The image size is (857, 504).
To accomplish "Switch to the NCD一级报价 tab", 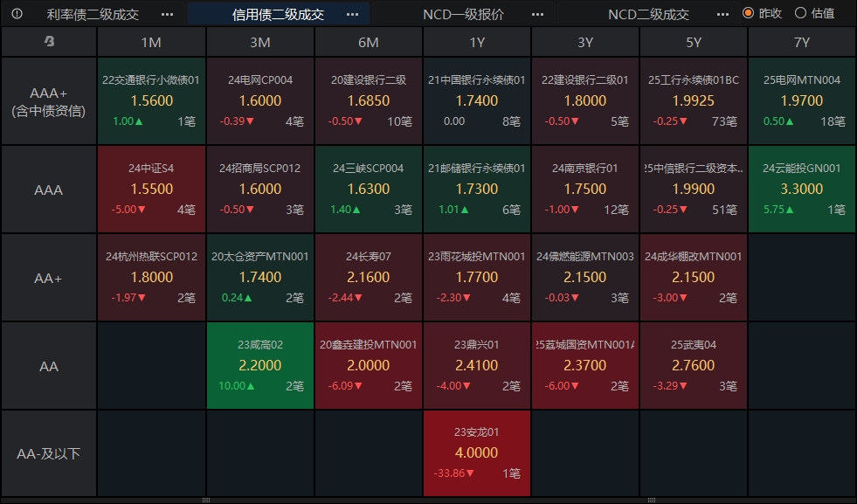I will 464,14.
